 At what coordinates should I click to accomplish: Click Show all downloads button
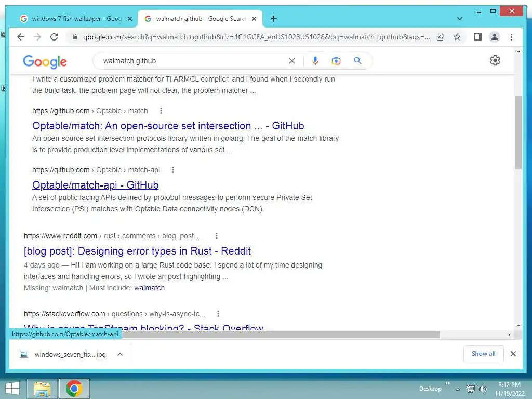[483, 354]
